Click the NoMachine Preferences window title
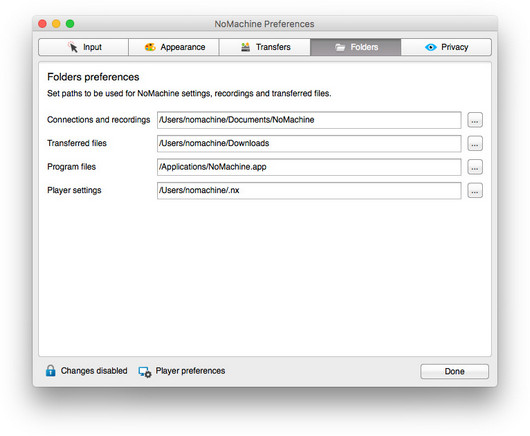This screenshot has width=530, height=436. coord(264,24)
